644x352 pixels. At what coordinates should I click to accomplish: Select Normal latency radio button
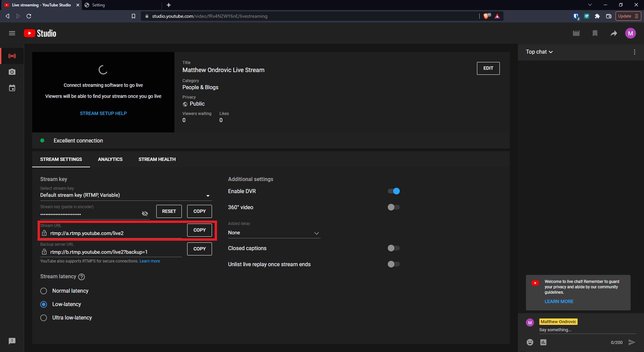44,291
